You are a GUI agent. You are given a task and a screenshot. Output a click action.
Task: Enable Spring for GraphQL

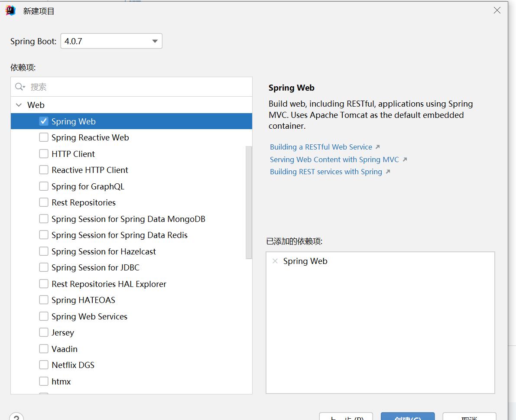point(44,186)
